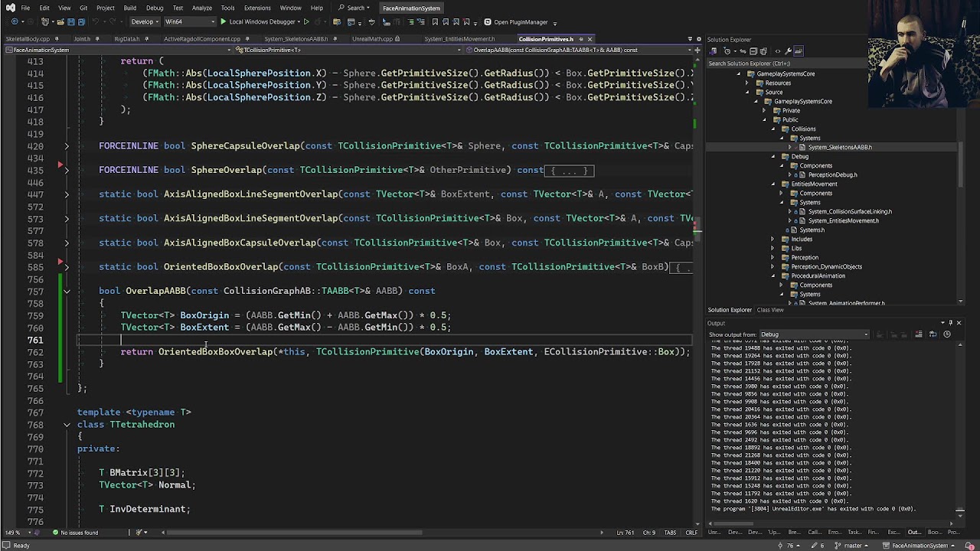Expand the Resources folder in Solution Explorer
This screenshot has height=551, width=980.
tap(748, 83)
